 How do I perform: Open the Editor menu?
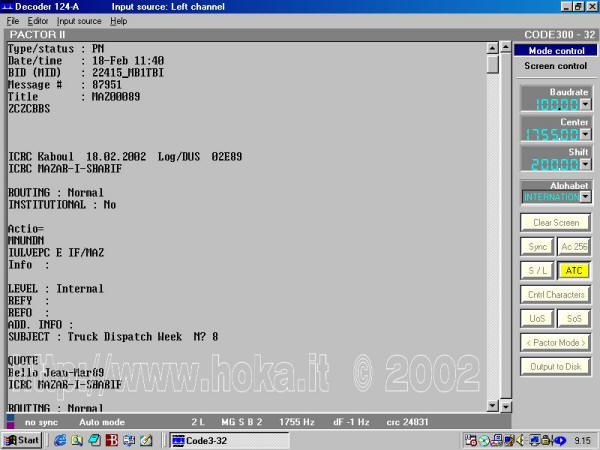click(x=38, y=21)
